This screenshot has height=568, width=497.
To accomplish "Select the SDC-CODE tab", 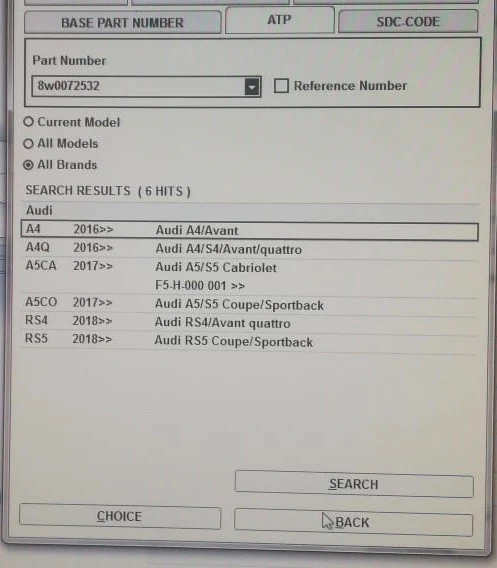I will point(408,21).
